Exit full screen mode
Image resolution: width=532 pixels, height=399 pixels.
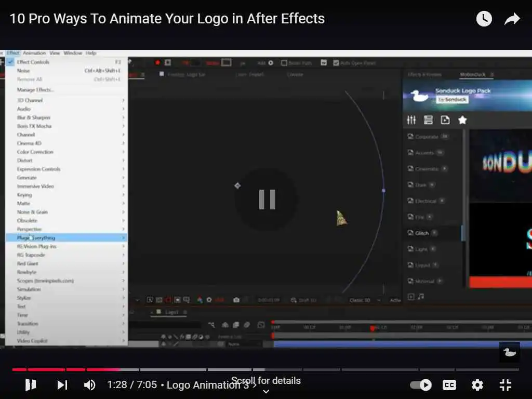coord(505,385)
